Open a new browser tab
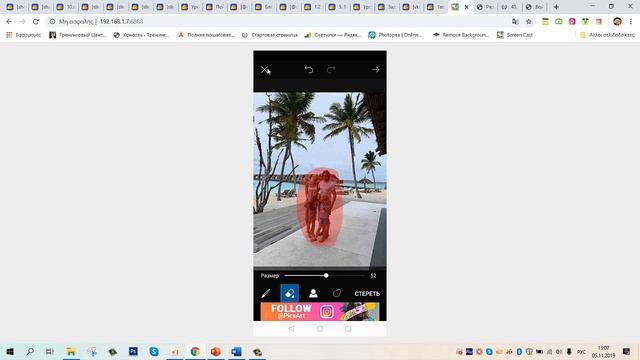The height and width of the screenshot is (360, 640). 556,7
